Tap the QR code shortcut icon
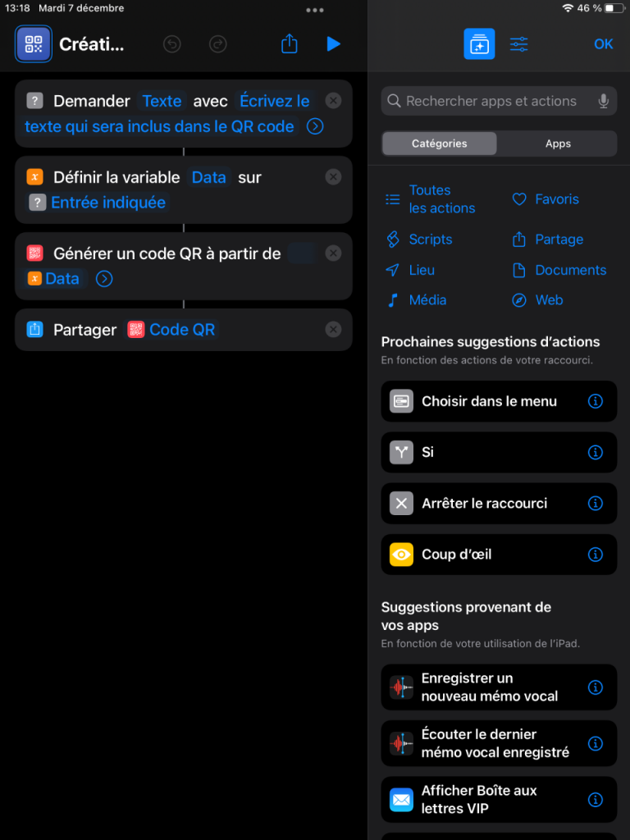 33,44
